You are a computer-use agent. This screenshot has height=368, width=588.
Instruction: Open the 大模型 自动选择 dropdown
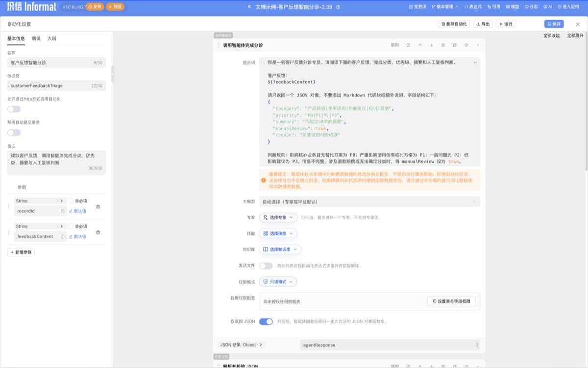(x=369, y=202)
